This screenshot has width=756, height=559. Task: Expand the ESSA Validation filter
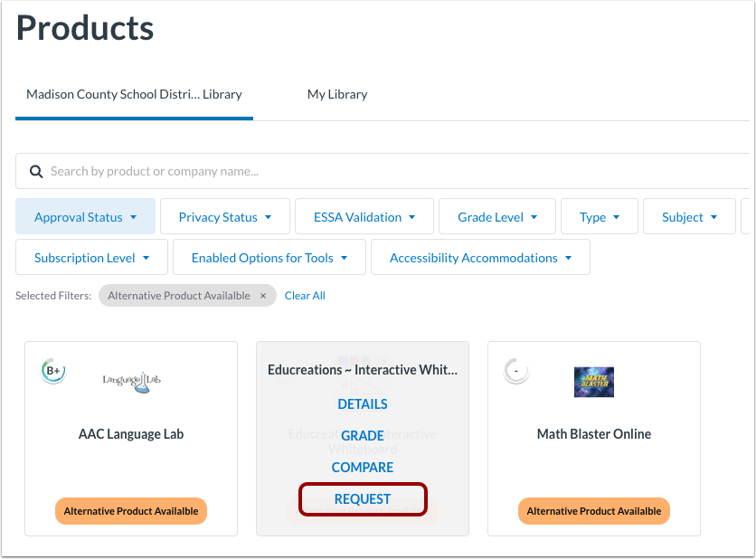click(364, 217)
